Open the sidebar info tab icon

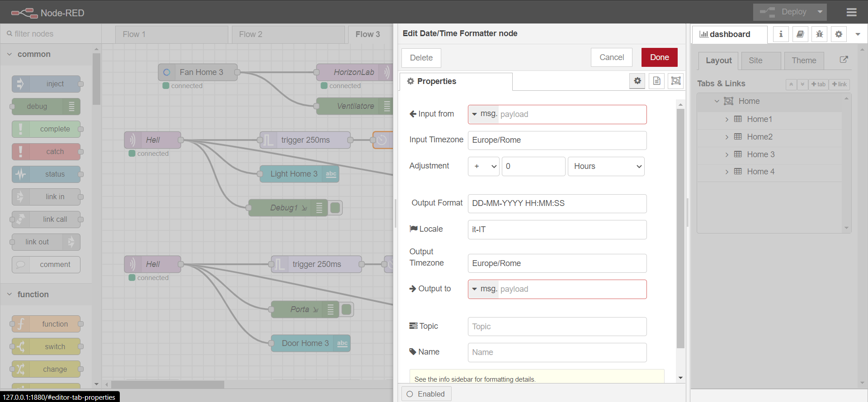click(x=781, y=34)
